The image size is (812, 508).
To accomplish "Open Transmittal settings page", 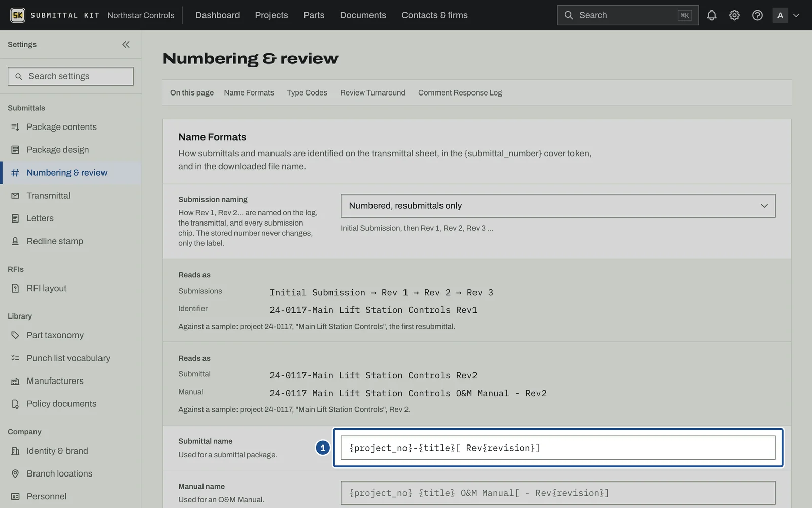I will [71, 196].
